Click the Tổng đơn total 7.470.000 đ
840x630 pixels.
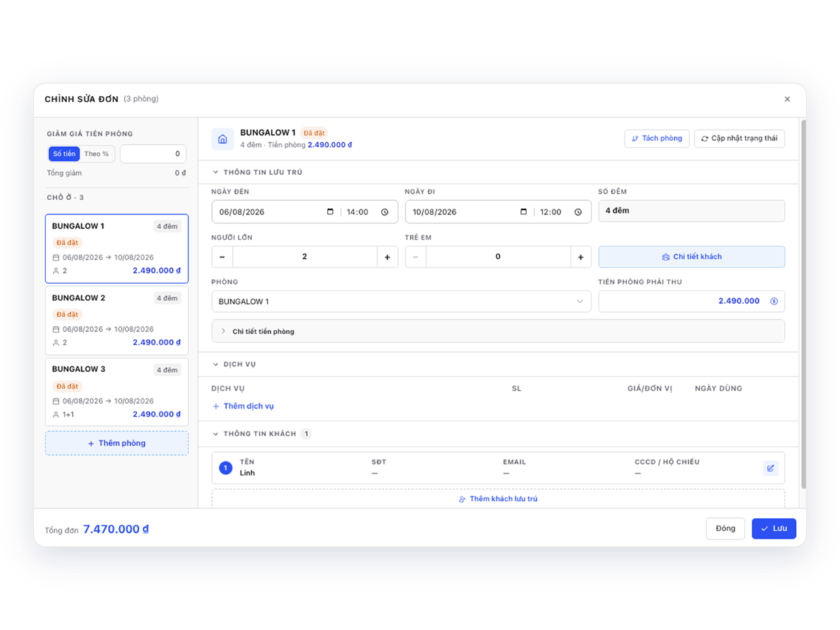[116, 529]
